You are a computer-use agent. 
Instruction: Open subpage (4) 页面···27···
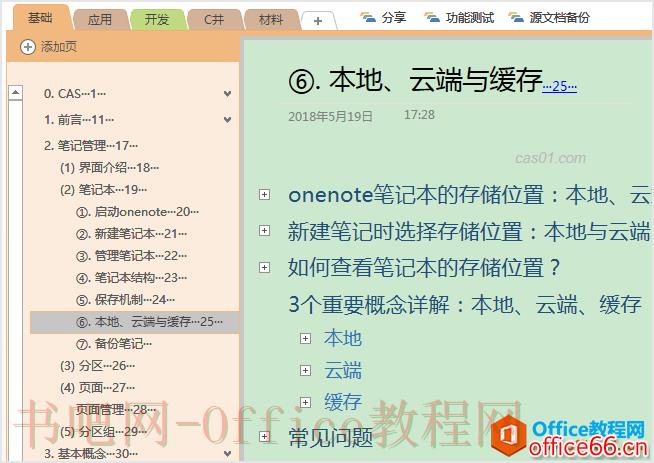click(x=97, y=388)
